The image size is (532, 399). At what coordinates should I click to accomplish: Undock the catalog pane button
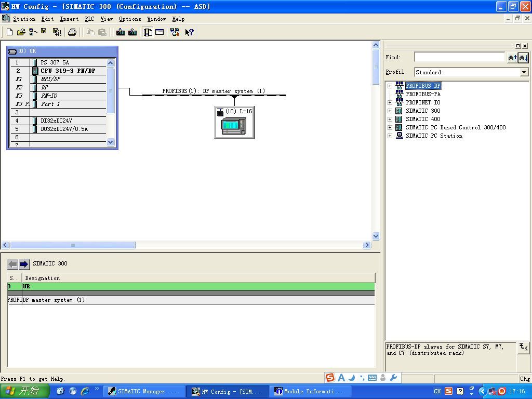click(x=518, y=46)
